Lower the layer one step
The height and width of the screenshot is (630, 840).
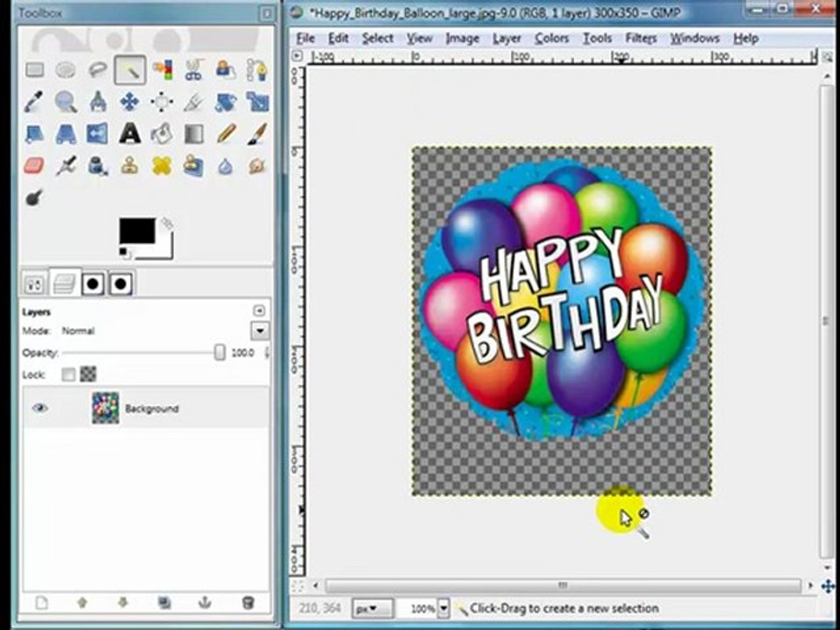[x=122, y=603]
